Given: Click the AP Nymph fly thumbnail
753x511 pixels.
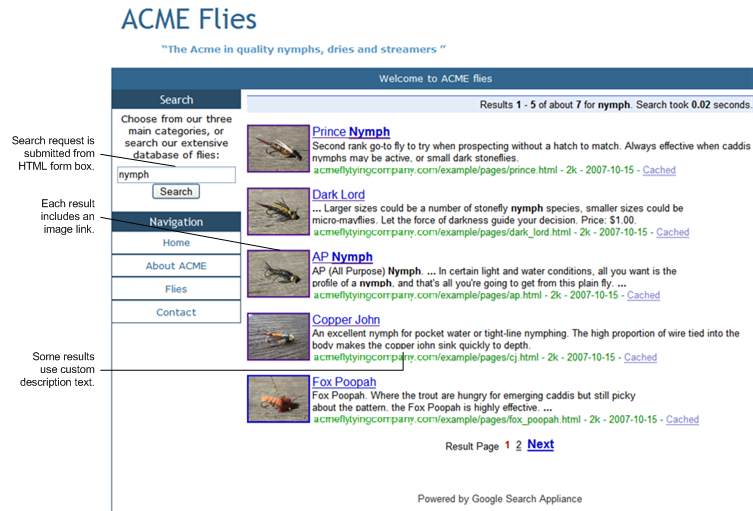Looking at the screenshot, I should (x=278, y=273).
